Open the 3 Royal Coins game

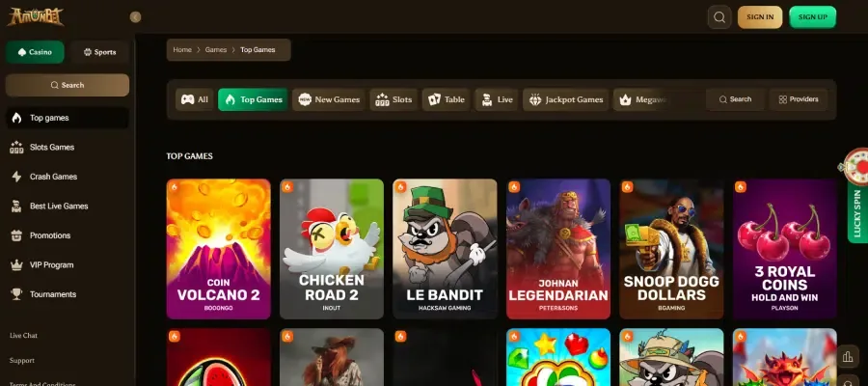[784, 249]
